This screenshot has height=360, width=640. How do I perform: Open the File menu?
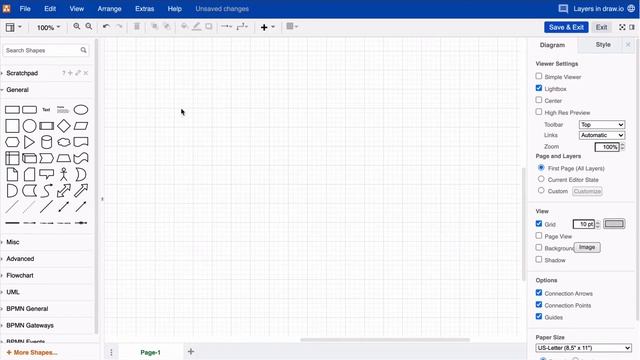point(25,9)
